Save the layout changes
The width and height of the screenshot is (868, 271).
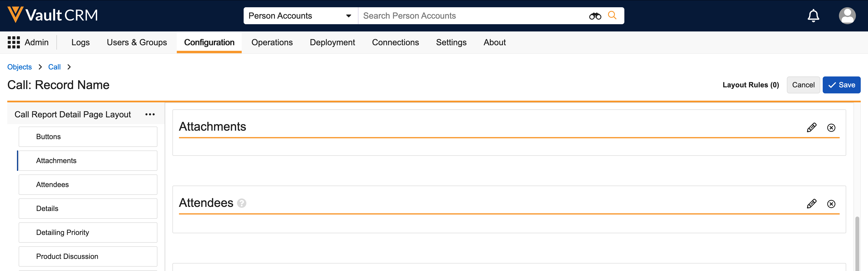841,85
